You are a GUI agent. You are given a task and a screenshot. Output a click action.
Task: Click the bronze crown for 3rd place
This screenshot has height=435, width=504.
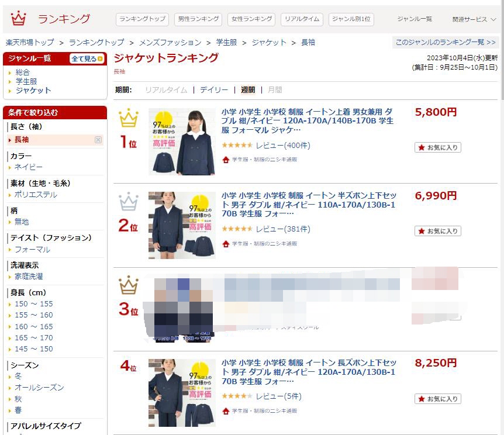[128, 285]
